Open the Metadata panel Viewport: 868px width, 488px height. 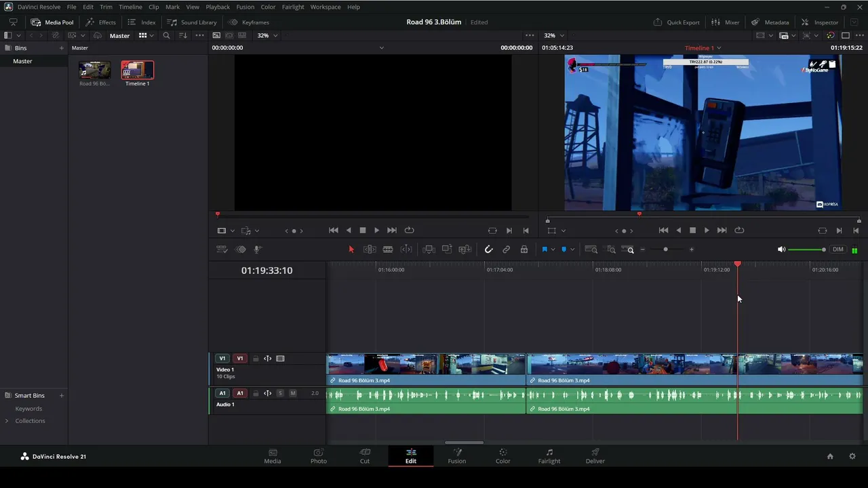point(770,22)
